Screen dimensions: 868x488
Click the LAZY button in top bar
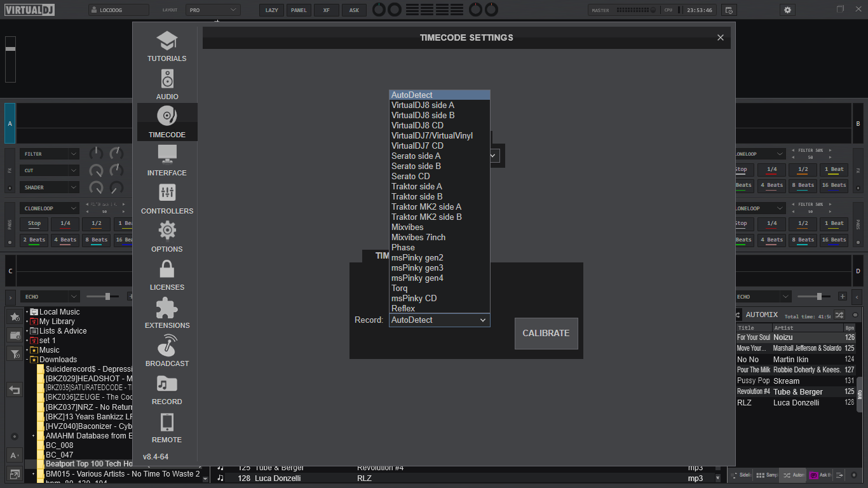(272, 10)
